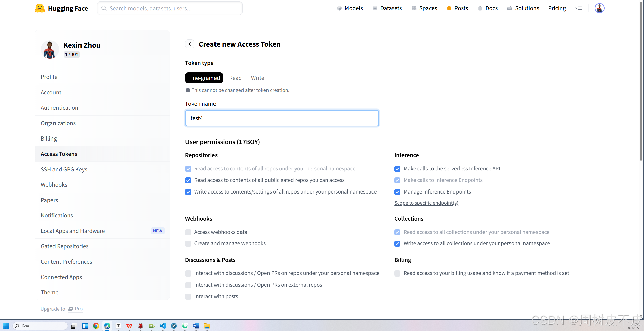The height and width of the screenshot is (331, 644).
Task: Open the Webhooks settings page
Action: 54,185
